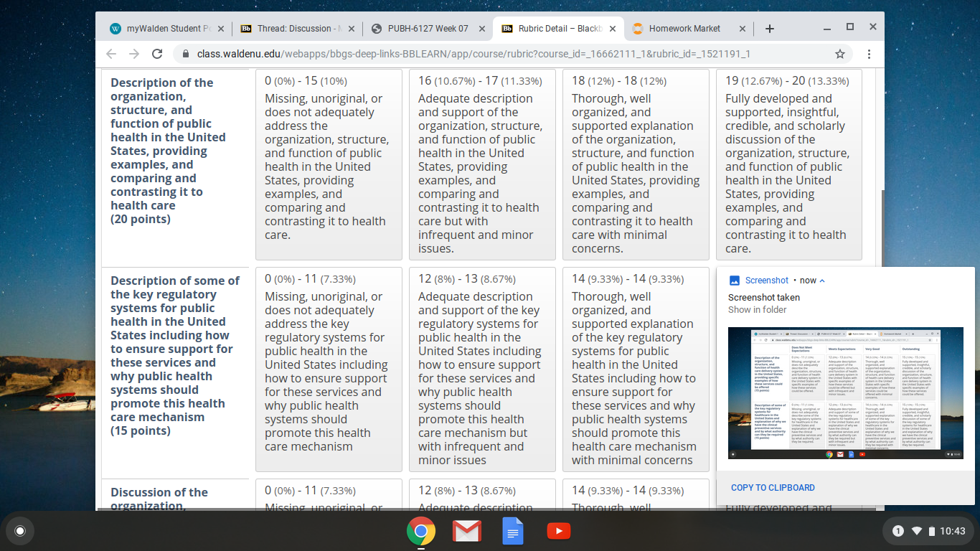The image size is (980, 551).
Task: Switch to PUBH-6127 Week 07 tab
Action: pos(421,29)
